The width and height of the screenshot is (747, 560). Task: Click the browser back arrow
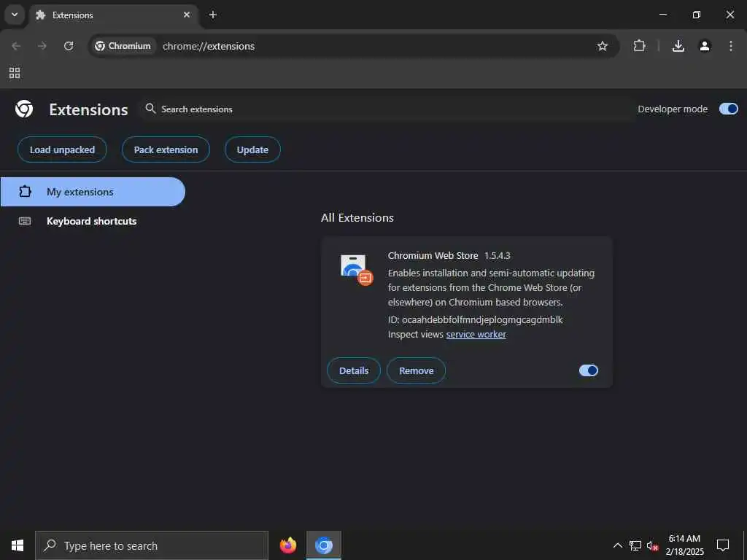16,46
